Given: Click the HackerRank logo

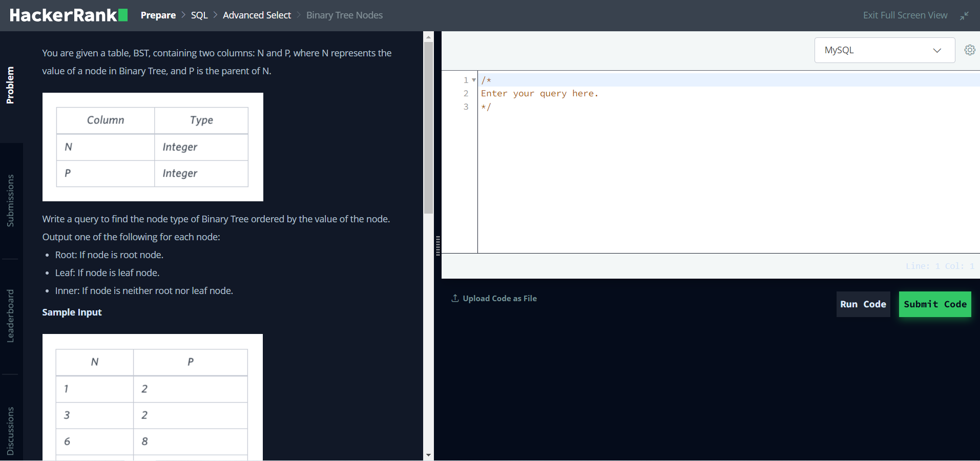Looking at the screenshot, I should click(x=69, y=15).
